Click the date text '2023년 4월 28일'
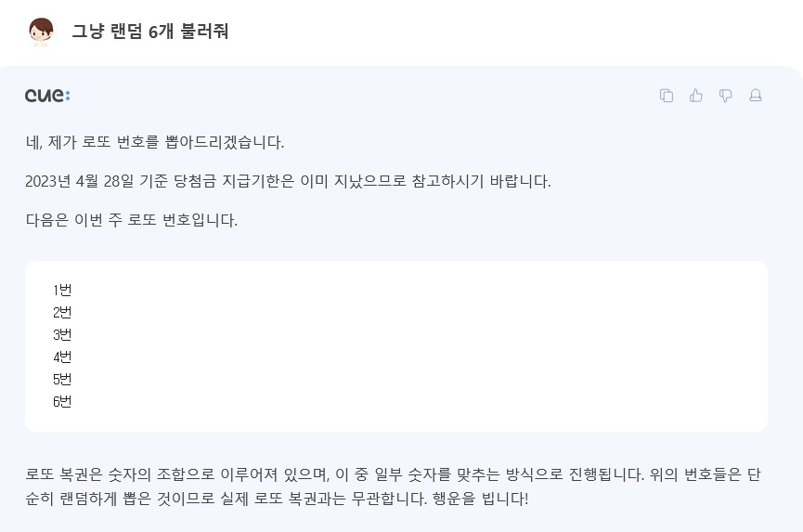803x532 pixels. tap(80, 181)
